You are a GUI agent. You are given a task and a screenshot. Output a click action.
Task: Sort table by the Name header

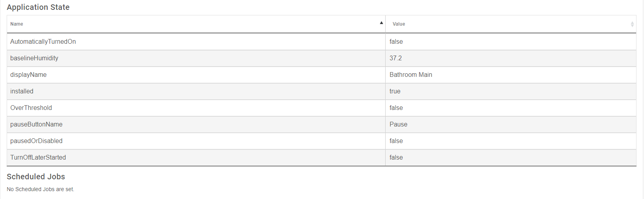click(x=17, y=24)
